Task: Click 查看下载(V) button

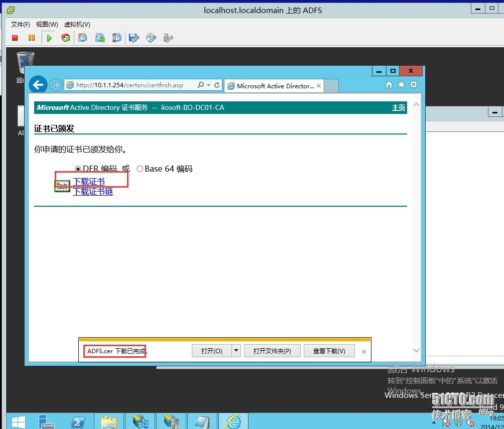Action: tap(329, 351)
